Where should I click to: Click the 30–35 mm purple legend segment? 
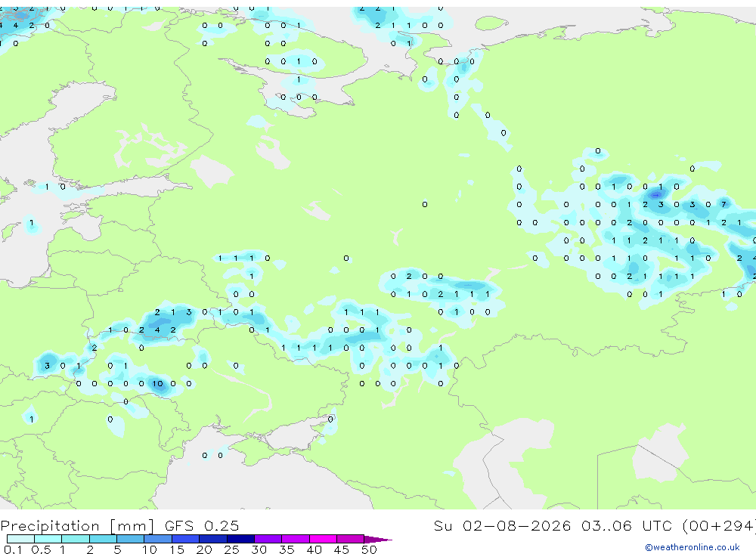tap(268, 539)
